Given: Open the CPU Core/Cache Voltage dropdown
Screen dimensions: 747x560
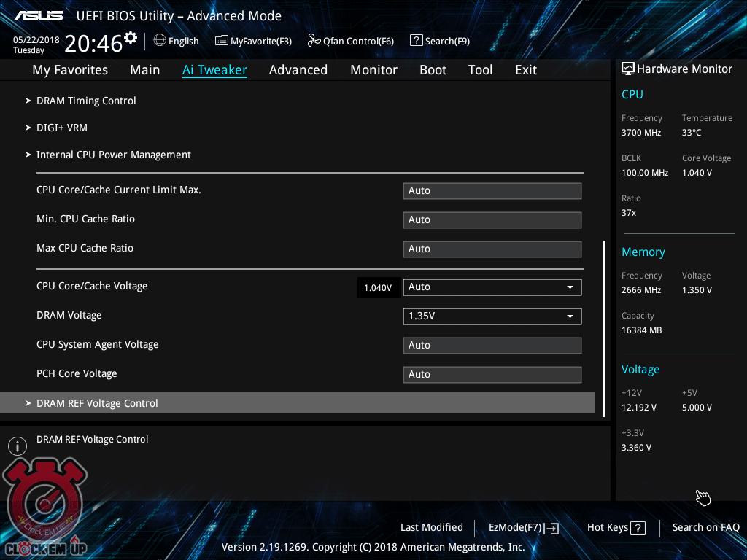Looking at the screenshot, I should [x=492, y=287].
